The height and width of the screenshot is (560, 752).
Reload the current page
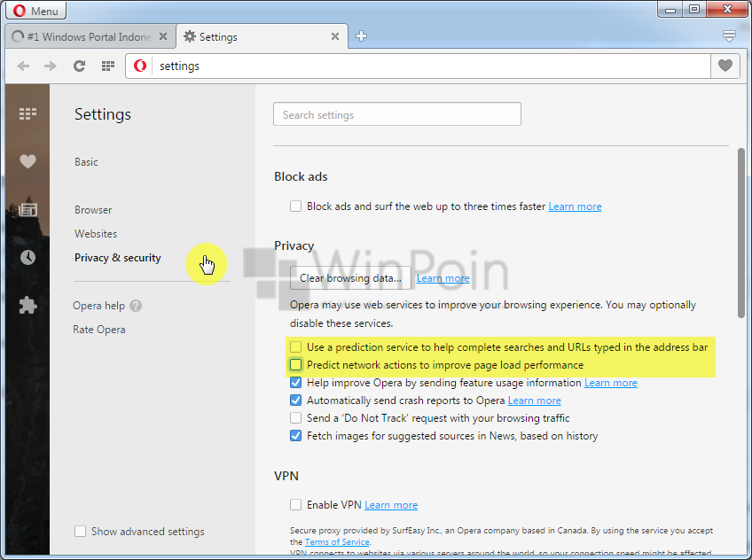pos(79,66)
